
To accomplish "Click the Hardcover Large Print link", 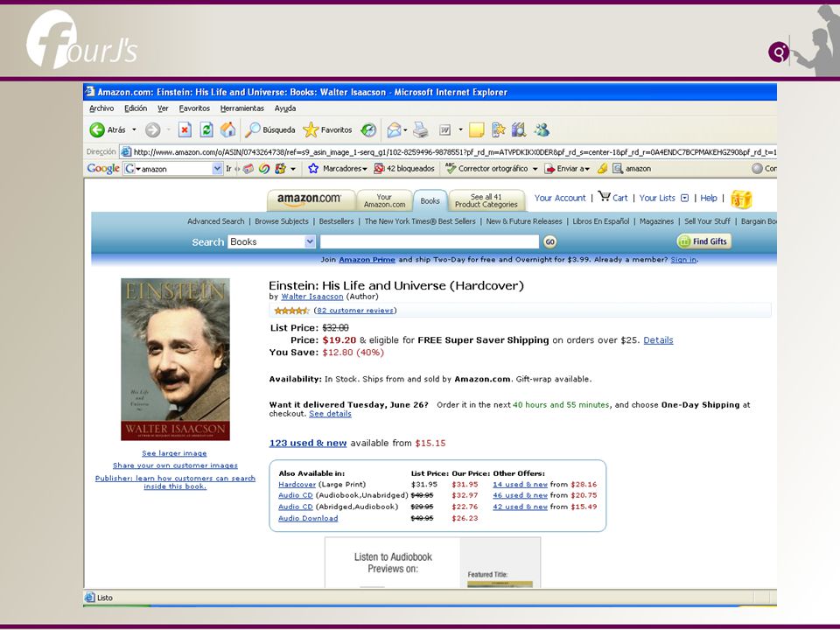I will 297,484.
